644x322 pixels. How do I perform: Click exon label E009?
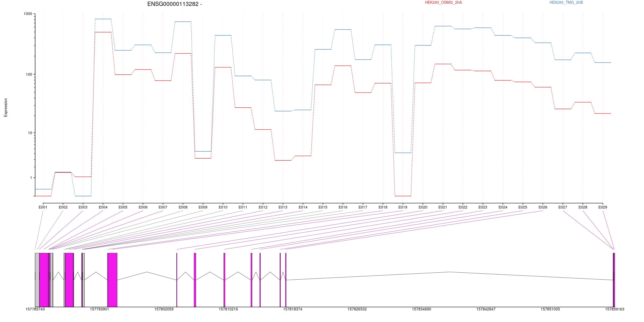tap(203, 207)
